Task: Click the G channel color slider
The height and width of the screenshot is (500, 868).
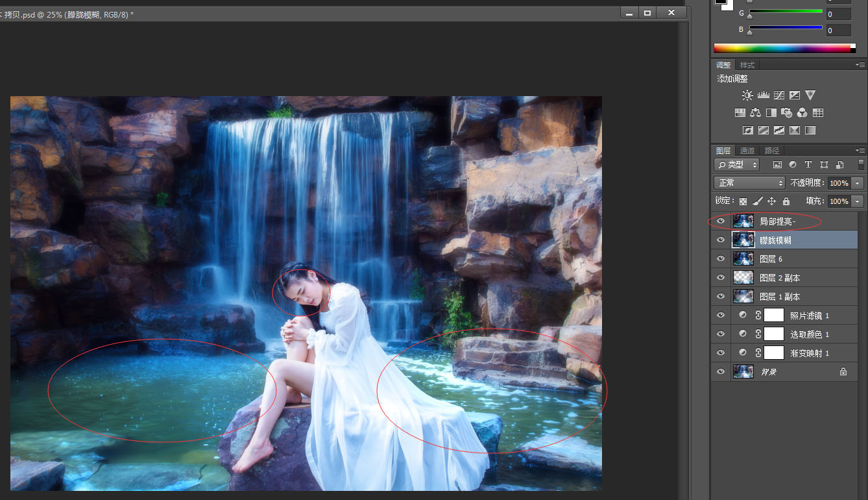Action: 786,12
